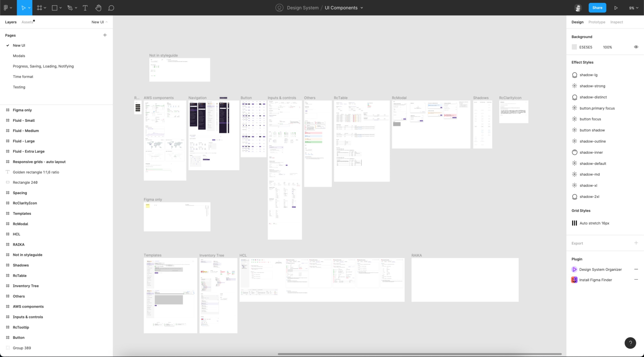
Task: Select the Rectangle shape tool
Action: click(54, 8)
